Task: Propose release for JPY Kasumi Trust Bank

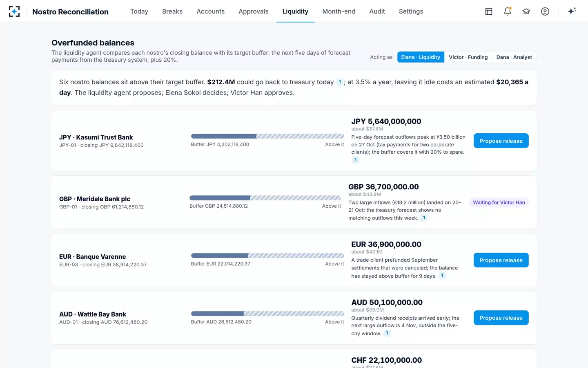Action: (x=501, y=141)
